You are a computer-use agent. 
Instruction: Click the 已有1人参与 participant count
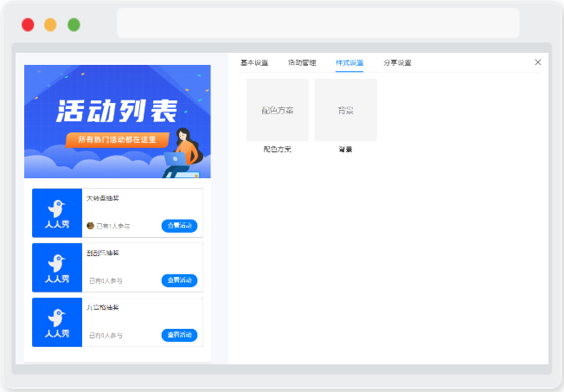tap(113, 226)
